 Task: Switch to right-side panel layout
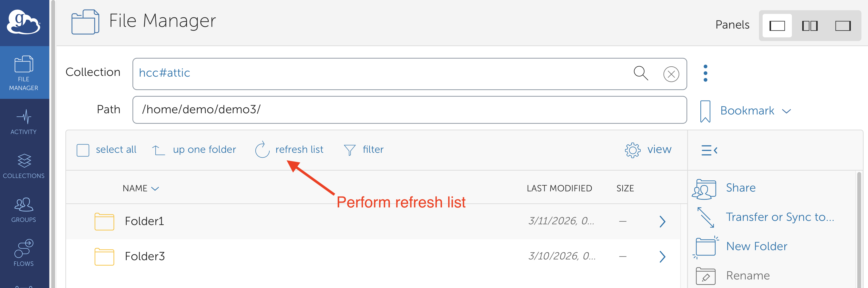[x=843, y=26]
